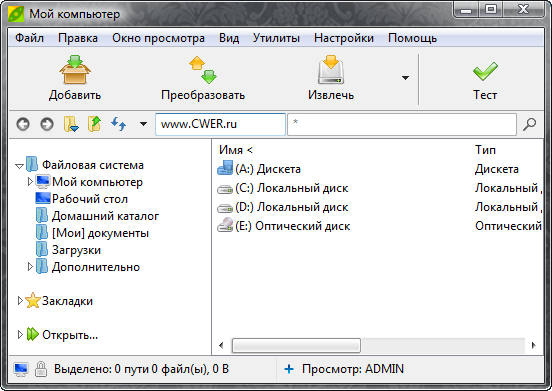Go back with the left arrow
Screen dimensions: 552x391
23,124
